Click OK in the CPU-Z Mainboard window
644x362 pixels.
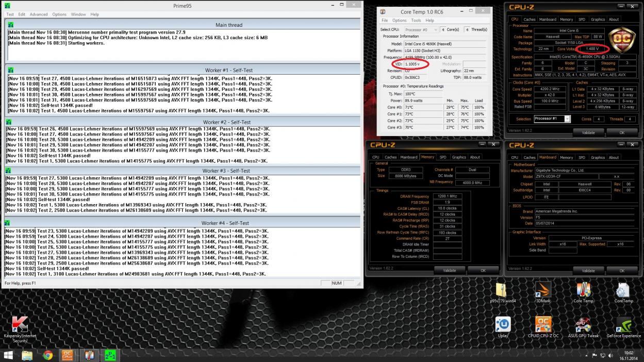(x=622, y=270)
